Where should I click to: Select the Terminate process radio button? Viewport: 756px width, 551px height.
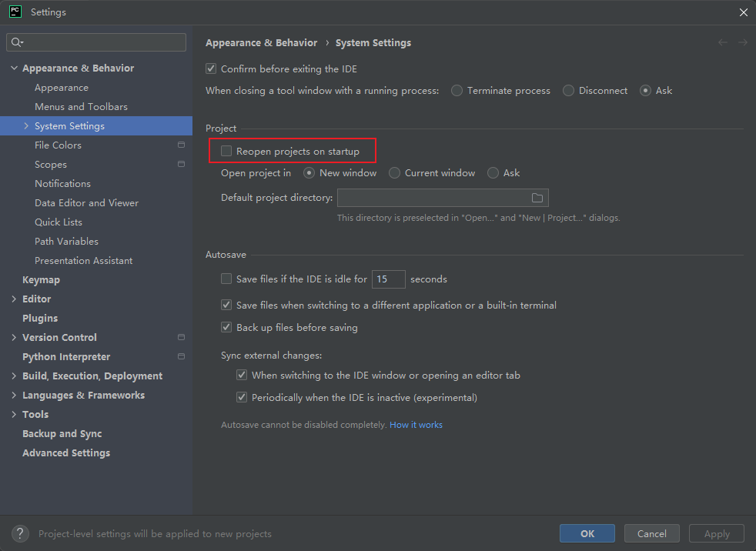[457, 91]
